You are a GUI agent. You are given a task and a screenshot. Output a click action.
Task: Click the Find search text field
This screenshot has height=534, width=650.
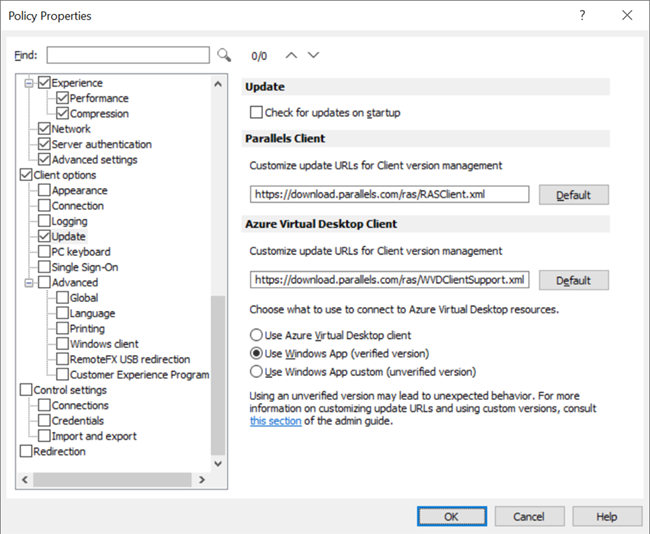(128, 55)
